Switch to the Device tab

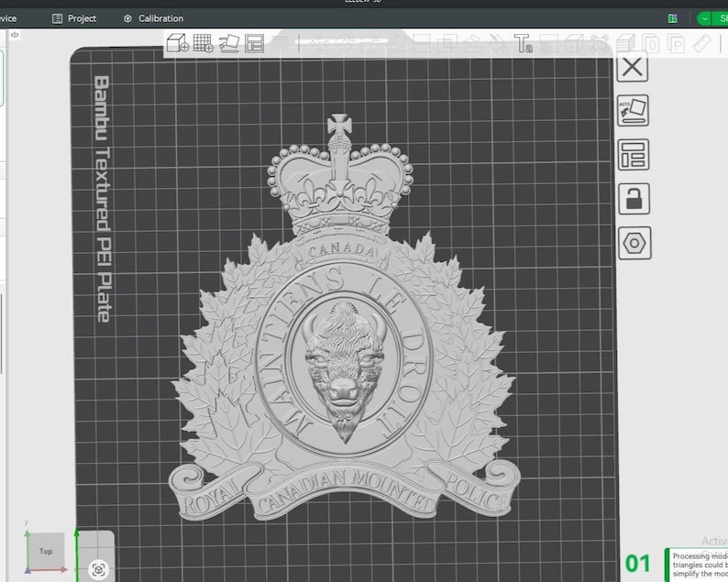pyautogui.click(x=8, y=18)
